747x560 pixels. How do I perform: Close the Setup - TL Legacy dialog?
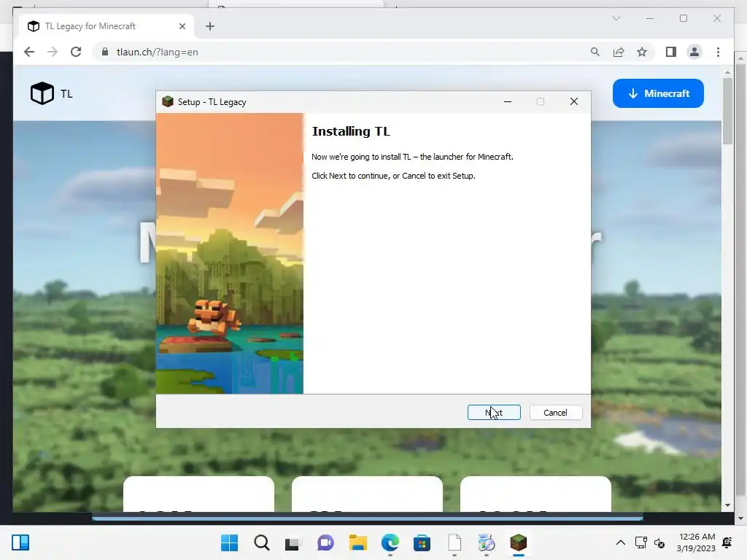click(x=574, y=101)
